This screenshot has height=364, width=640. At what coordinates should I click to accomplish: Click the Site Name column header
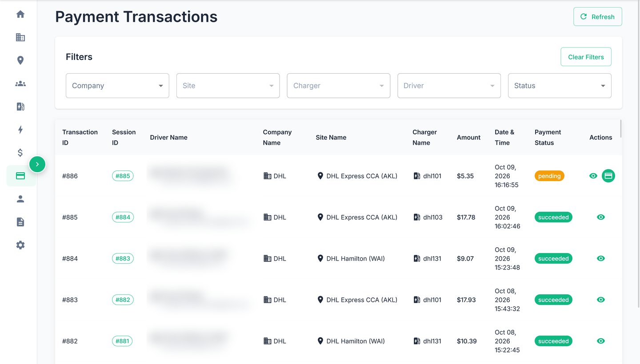coord(331,137)
